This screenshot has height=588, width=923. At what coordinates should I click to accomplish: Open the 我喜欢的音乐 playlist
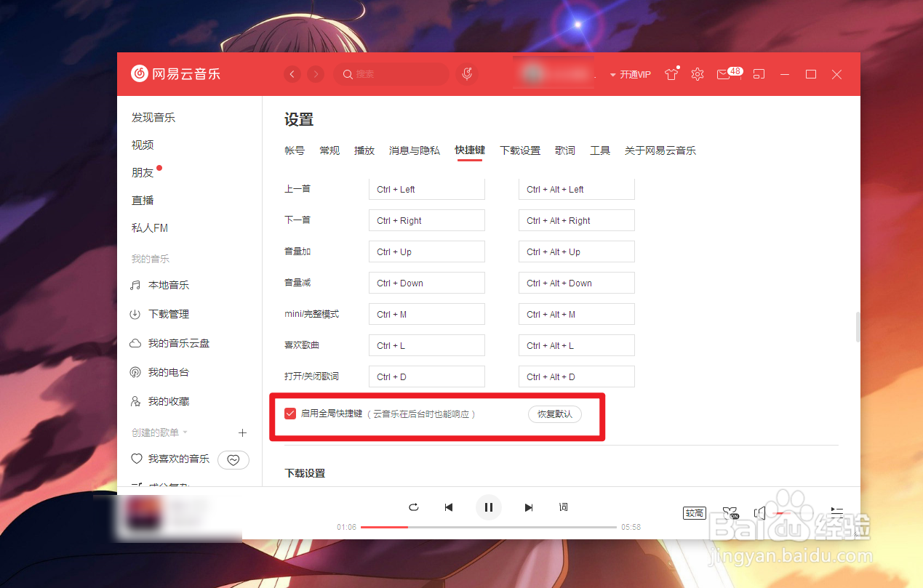click(x=179, y=459)
